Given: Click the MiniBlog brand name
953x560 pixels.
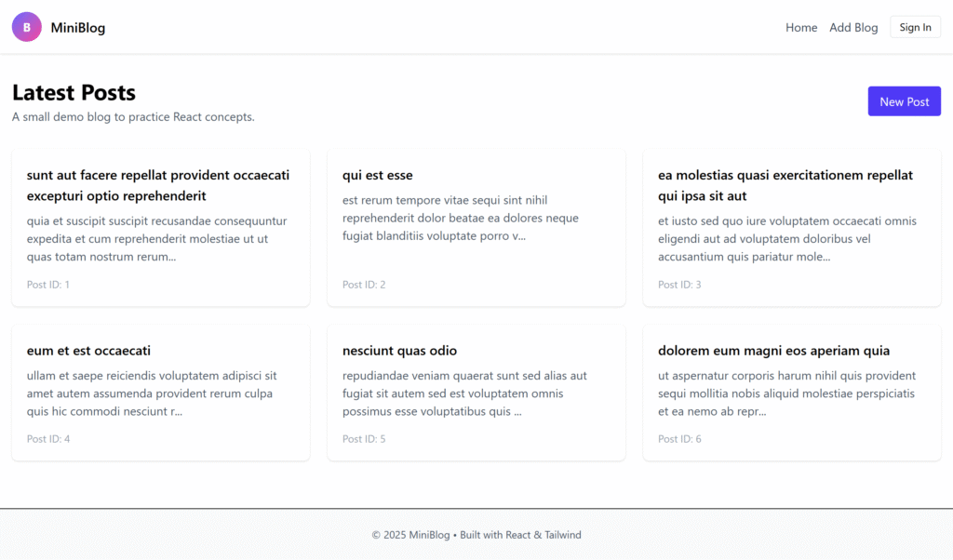Looking at the screenshot, I should click(78, 28).
